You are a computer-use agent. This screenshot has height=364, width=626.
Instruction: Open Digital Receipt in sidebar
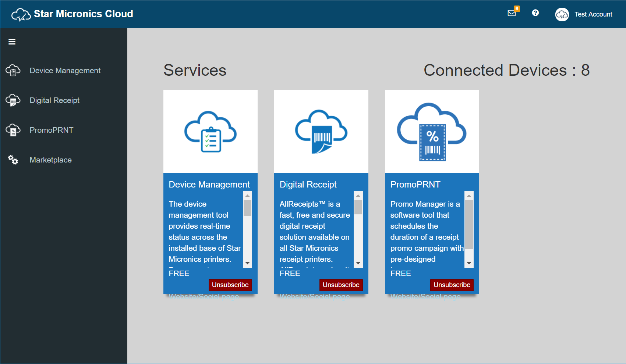(x=54, y=100)
